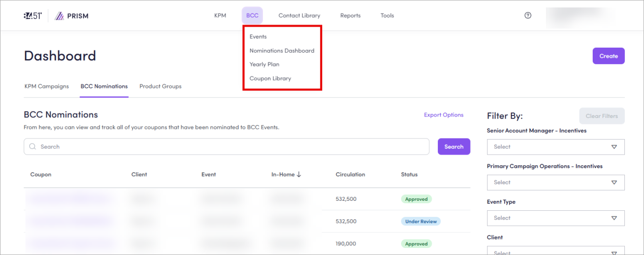This screenshot has width=644, height=255.
Task: Choose Yearly Plan from menu
Action: (264, 64)
